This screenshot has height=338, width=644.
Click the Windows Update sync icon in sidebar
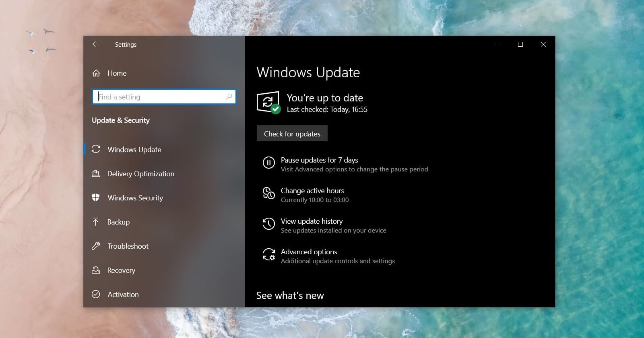coord(96,149)
